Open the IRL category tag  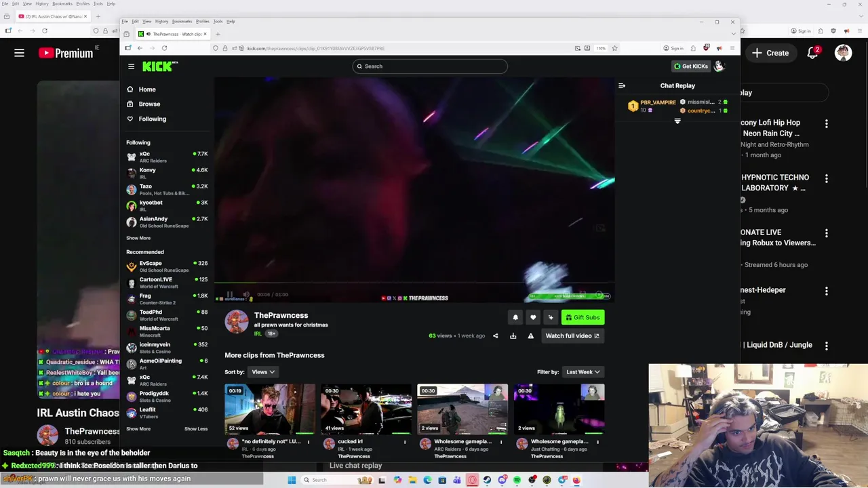pos(258,333)
